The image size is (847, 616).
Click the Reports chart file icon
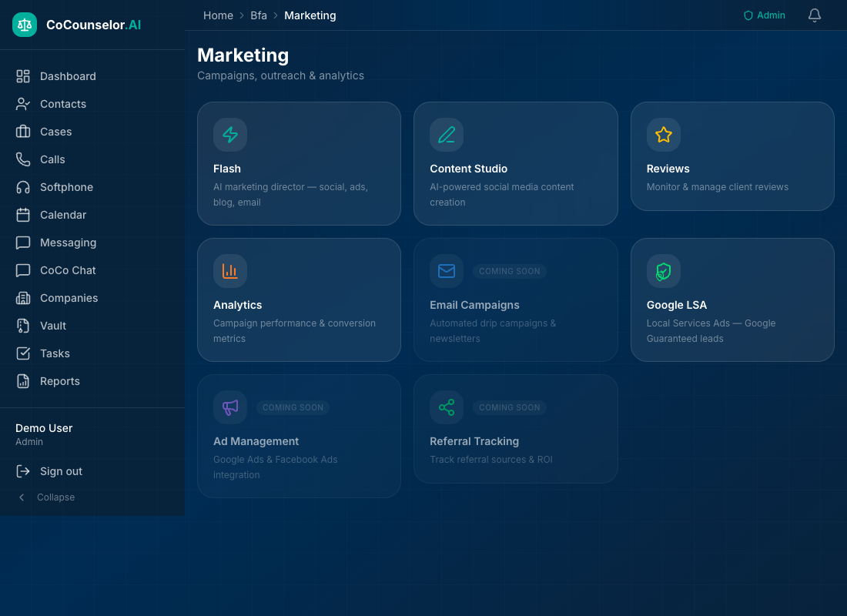(22, 381)
